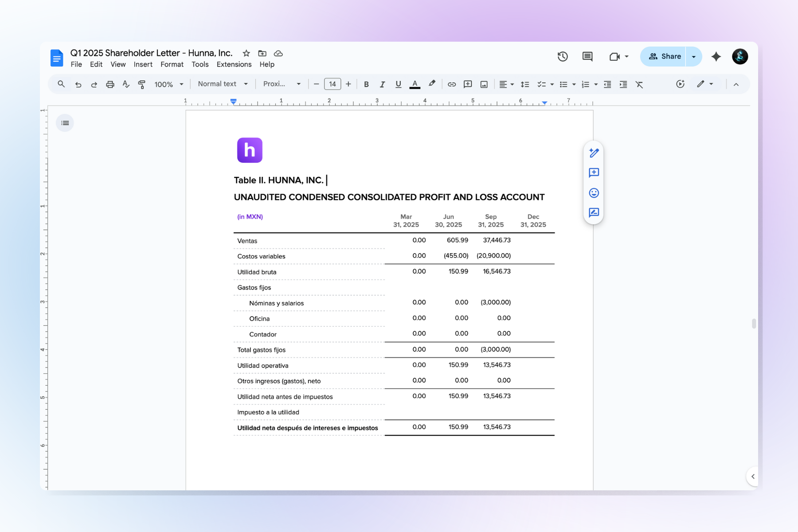The image size is (798, 532).
Task: Open the zoom level dropdown
Action: 168,84
